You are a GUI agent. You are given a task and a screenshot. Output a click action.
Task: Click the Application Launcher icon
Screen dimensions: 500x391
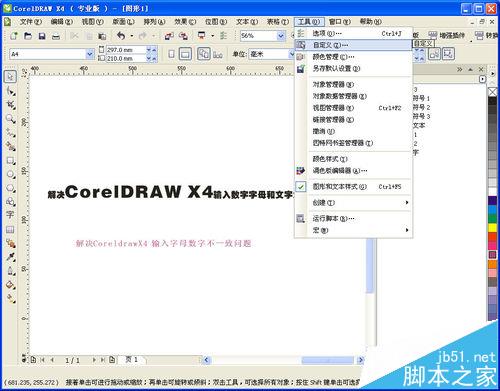(202, 35)
